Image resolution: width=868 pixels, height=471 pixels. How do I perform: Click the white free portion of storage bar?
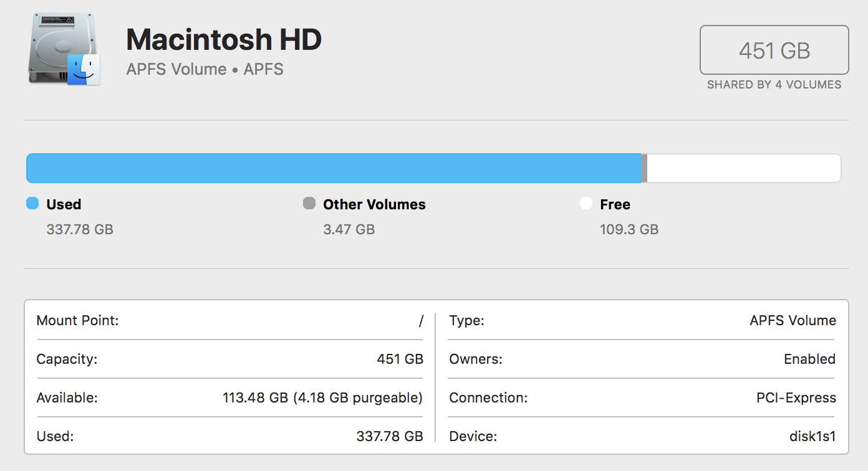[742, 168]
